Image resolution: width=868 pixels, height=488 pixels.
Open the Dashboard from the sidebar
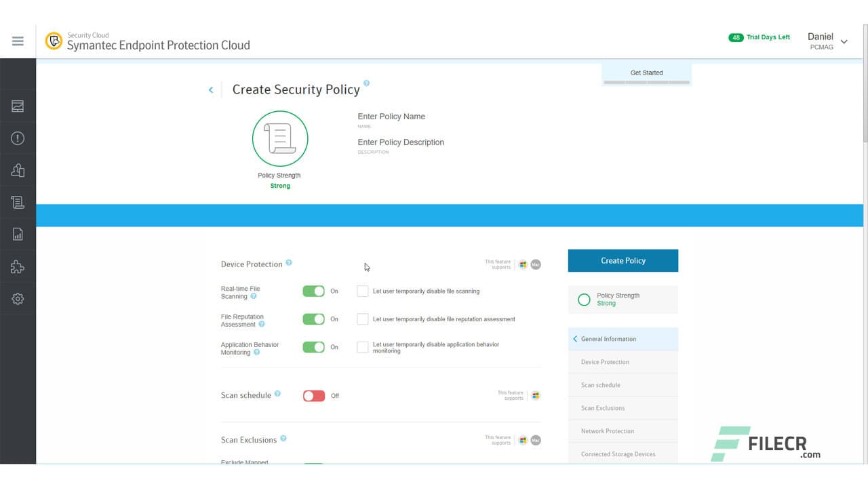18,105
